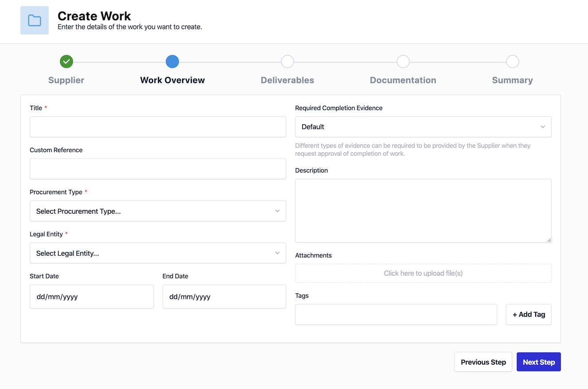Open the Documentation step label

[403, 80]
